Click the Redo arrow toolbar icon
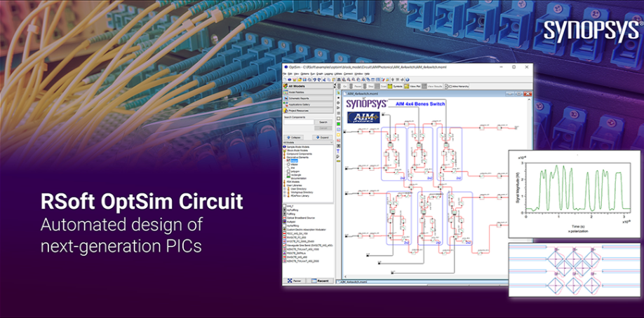Screen dimensions: 644x318 [319, 80]
